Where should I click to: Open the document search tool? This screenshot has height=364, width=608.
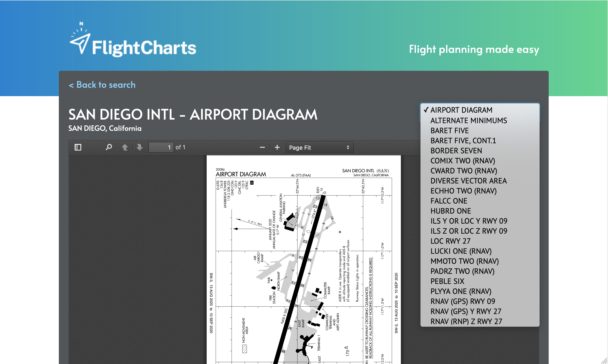pyautogui.click(x=109, y=147)
